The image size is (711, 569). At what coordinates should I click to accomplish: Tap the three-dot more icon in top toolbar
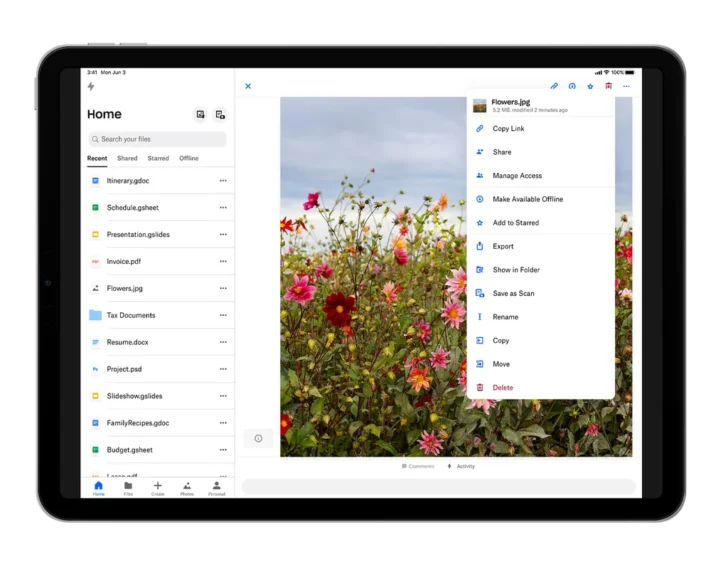(627, 86)
